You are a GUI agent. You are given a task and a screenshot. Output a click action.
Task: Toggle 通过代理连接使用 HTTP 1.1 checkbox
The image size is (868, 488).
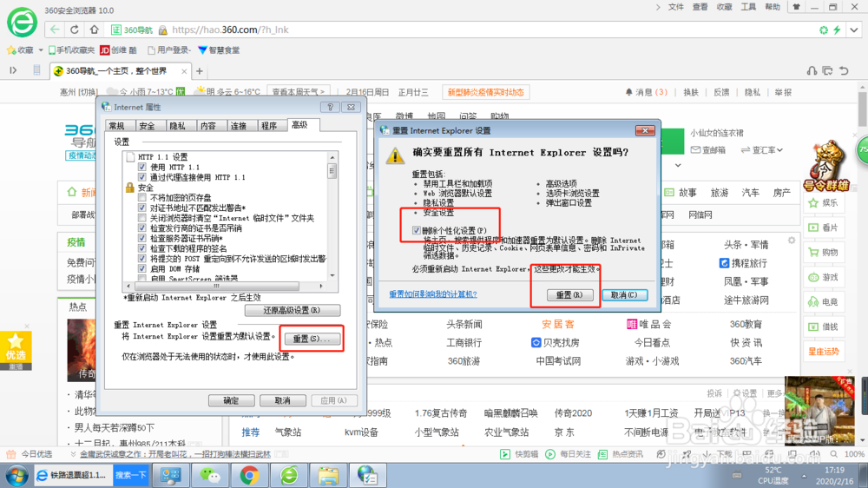(142, 177)
